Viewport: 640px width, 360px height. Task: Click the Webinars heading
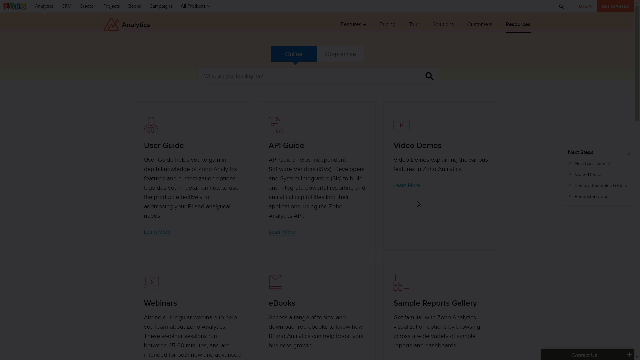click(160, 303)
